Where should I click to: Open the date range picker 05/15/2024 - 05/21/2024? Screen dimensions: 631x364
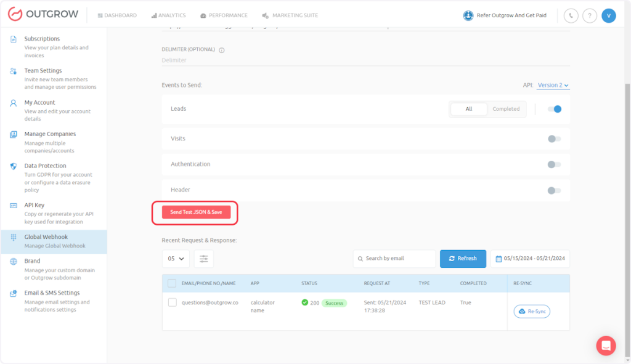coord(530,259)
